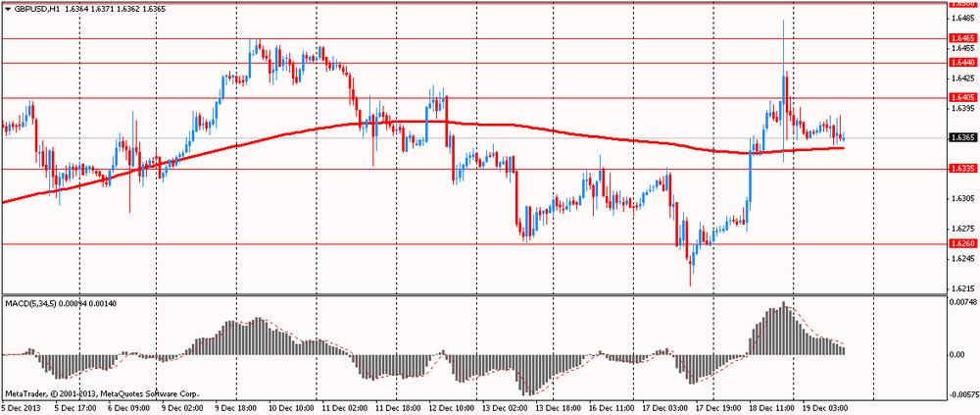
Task: Click the 17 Dec 03:00 time label
Action: pos(666,408)
